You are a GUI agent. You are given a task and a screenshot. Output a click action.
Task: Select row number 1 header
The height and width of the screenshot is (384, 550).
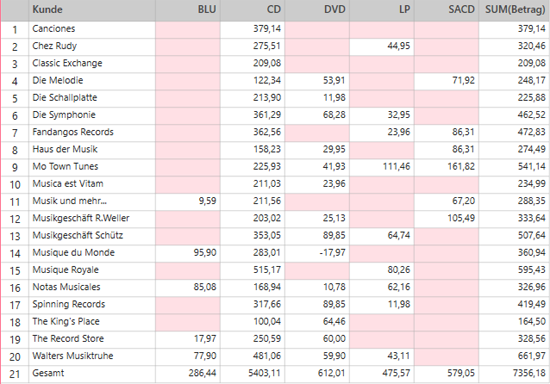15,29
